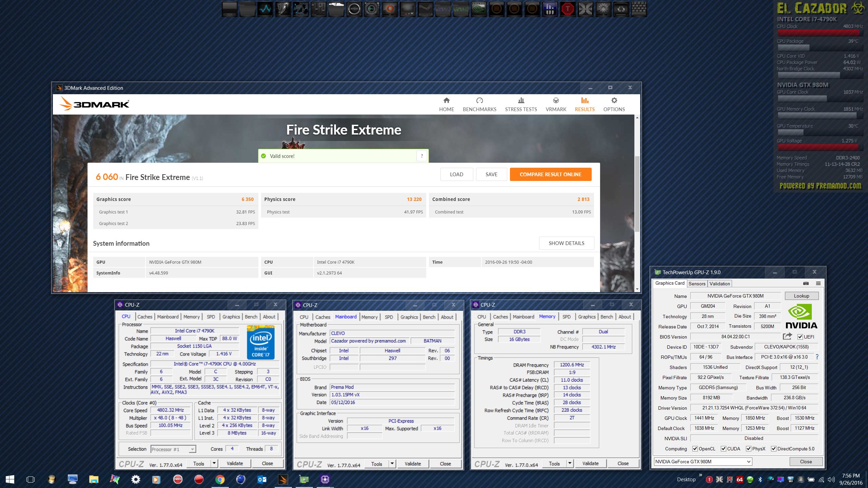Image resolution: width=868 pixels, height=488 pixels.
Task: Click Tools button in Memory CPU-Z window
Action: pos(554,463)
